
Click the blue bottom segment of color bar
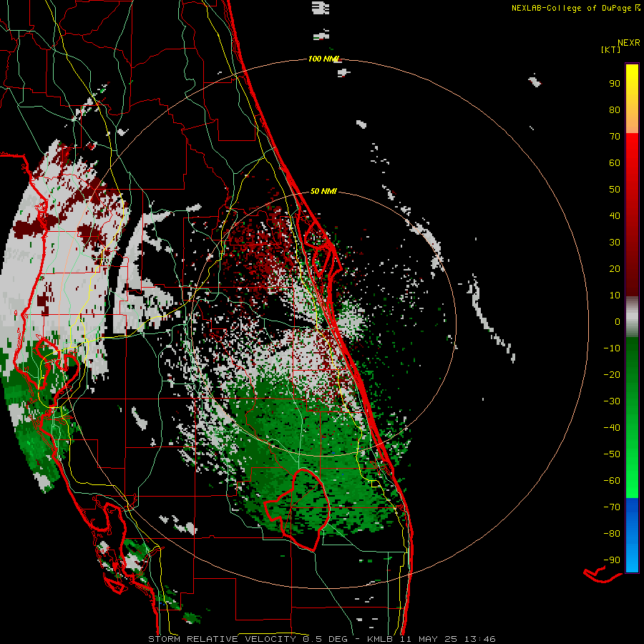632,535
